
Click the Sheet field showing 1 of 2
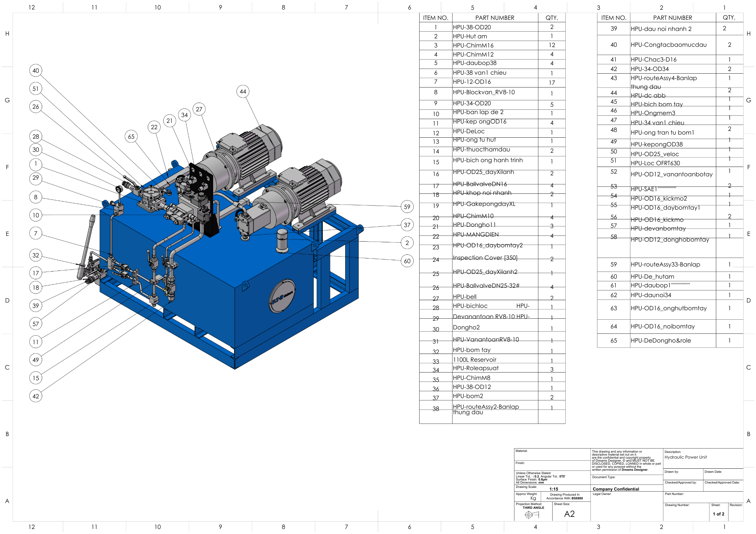point(718,514)
